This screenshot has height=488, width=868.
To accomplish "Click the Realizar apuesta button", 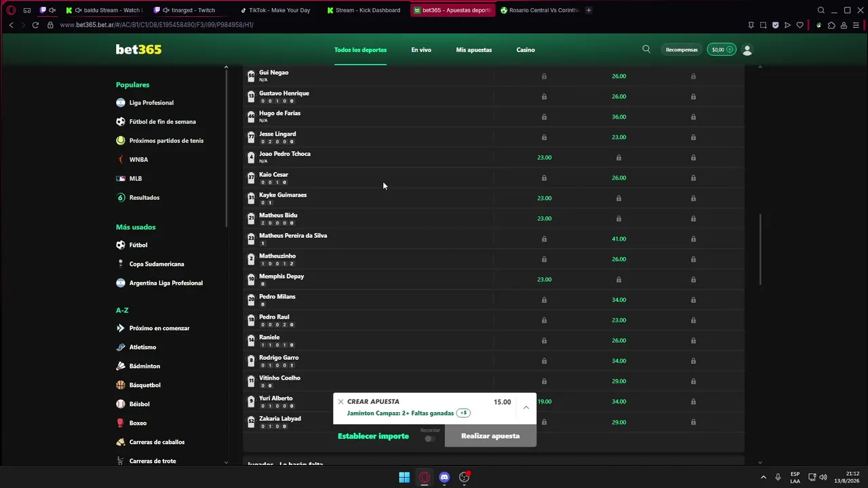I will 490,436.
